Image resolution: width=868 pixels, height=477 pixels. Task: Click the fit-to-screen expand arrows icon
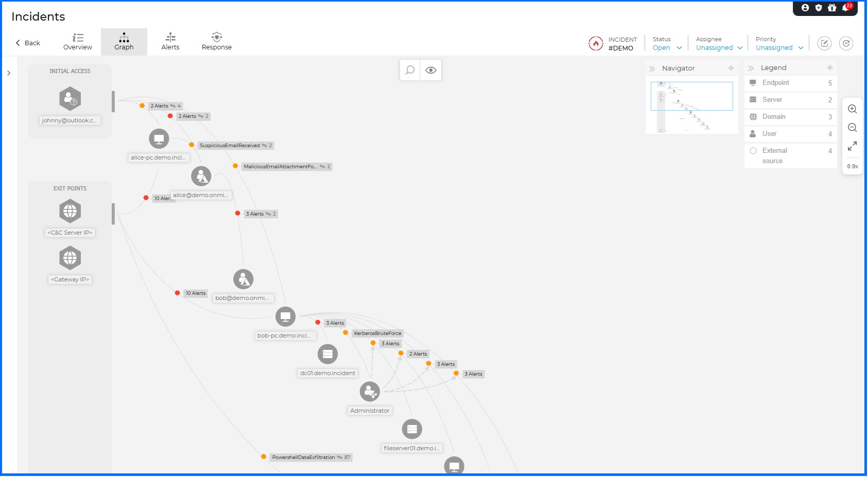click(852, 146)
